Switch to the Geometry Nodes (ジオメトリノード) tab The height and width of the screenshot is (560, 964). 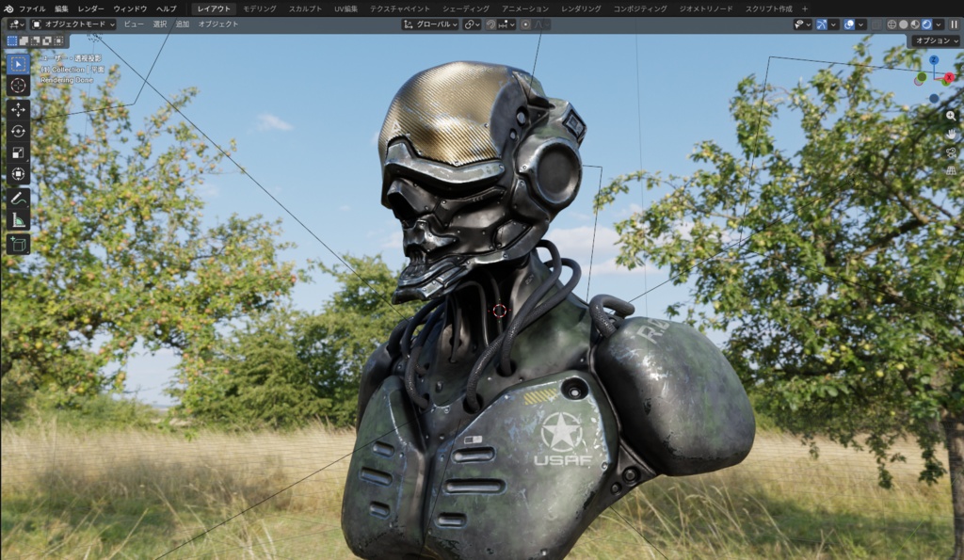coord(706,8)
